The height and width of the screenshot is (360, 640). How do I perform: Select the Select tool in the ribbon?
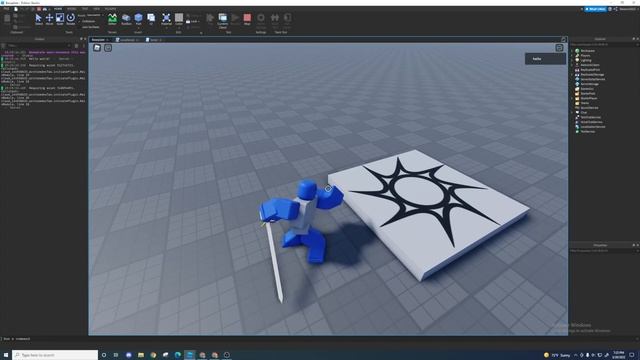[38, 19]
